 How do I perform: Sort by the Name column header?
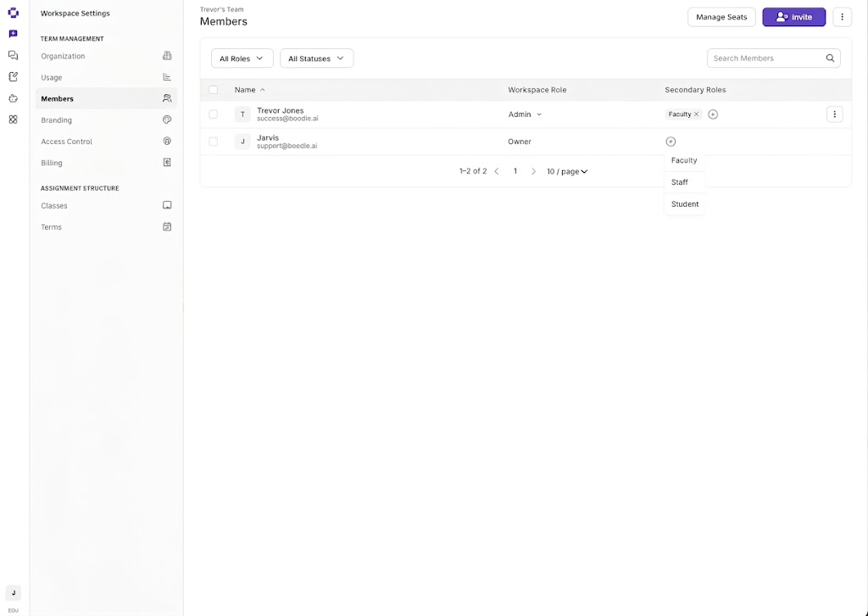point(249,90)
